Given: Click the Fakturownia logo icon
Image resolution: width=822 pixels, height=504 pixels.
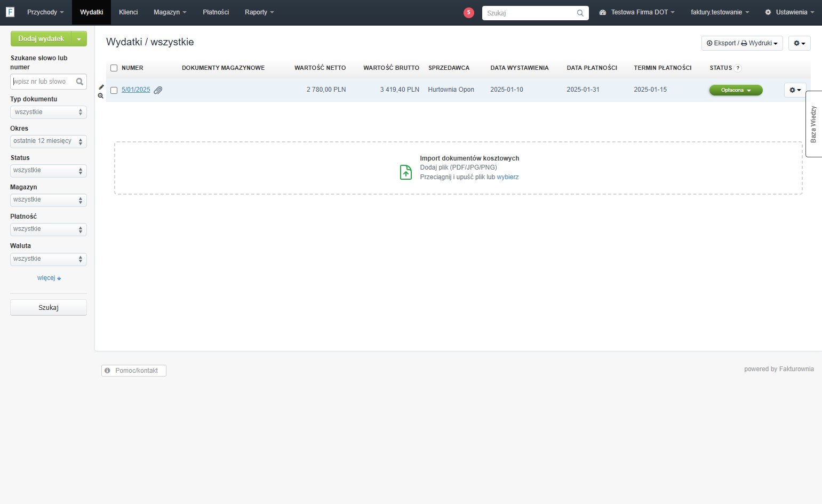Looking at the screenshot, I should (x=10, y=12).
